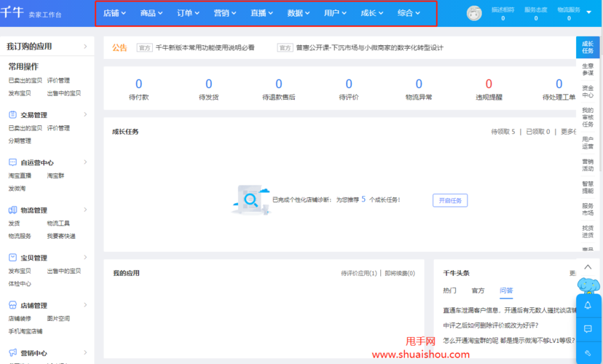Click the red 违规提醒 count
Image resolution: width=603 pixels, height=364 pixels.
[489, 84]
